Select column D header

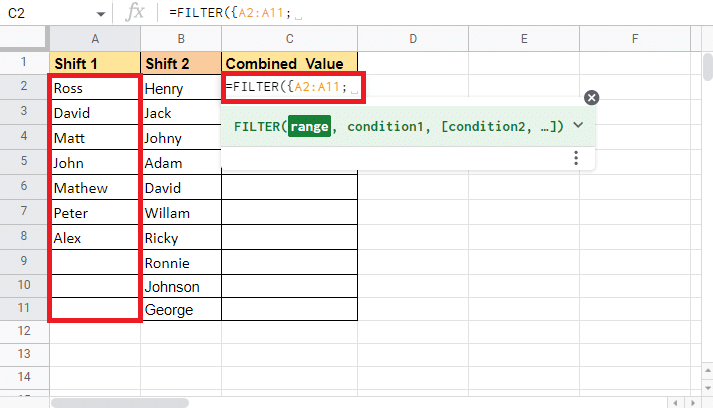click(413, 39)
